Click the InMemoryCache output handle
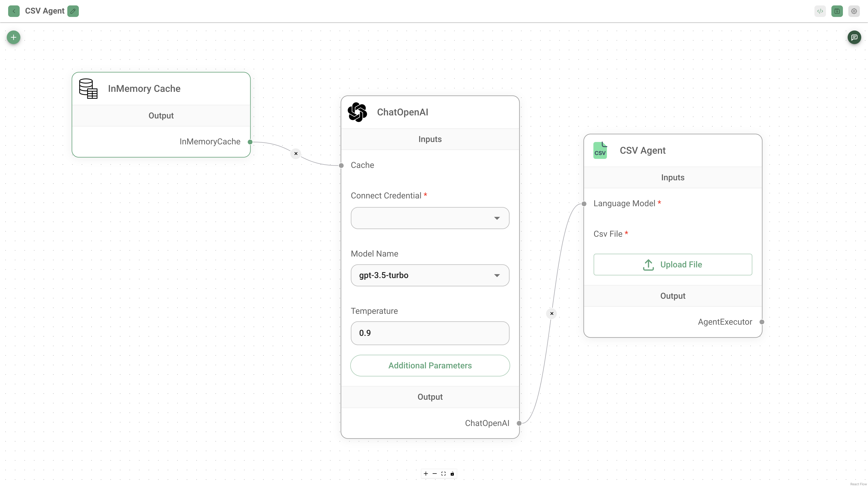 pos(250,142)
